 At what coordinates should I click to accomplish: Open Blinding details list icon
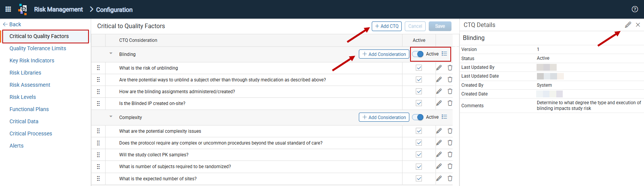point(444,54)
